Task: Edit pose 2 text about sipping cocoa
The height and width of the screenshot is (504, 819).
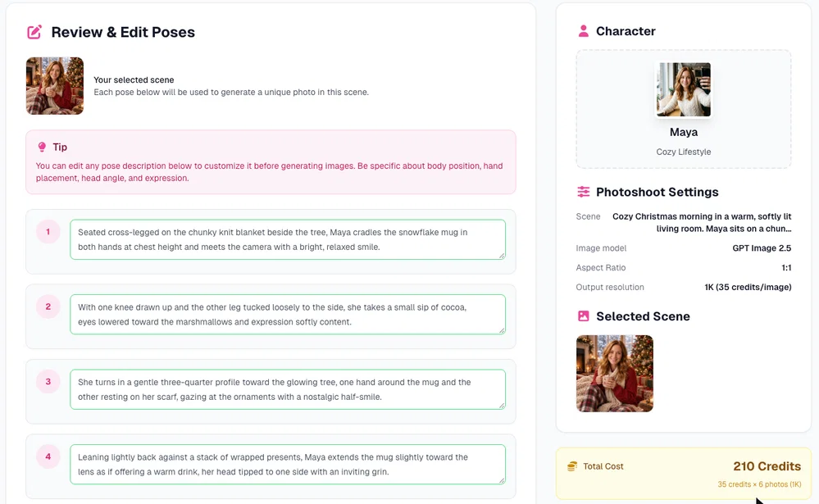Action: (x=288, y=315)
